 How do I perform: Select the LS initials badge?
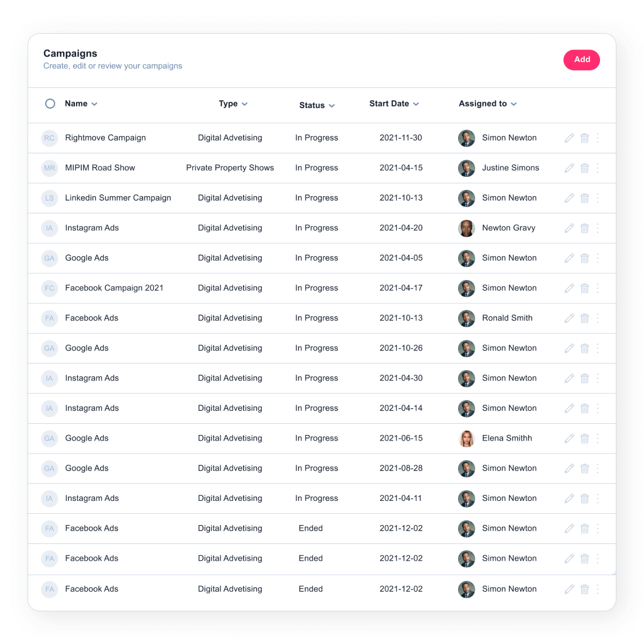[x=49, y=198]
